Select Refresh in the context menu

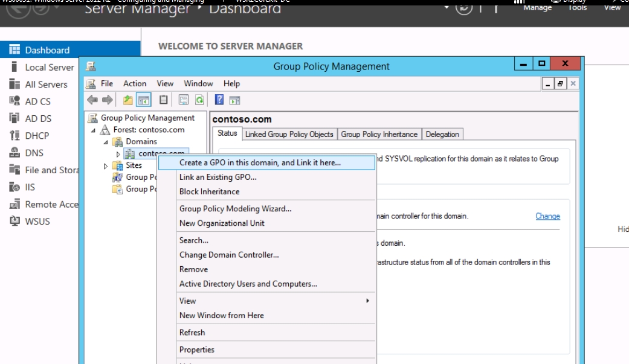pos(267,333)
